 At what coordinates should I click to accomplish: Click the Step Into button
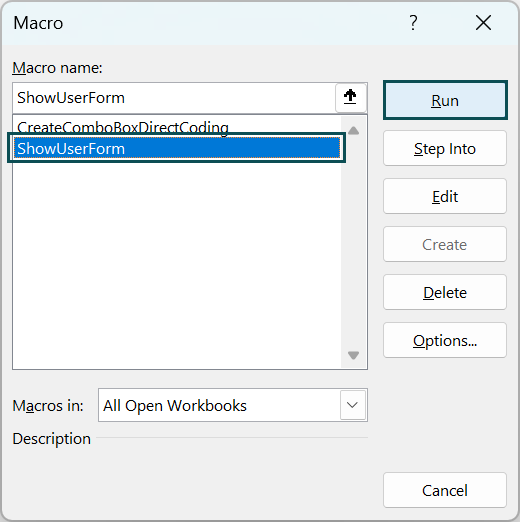[445, 148]
